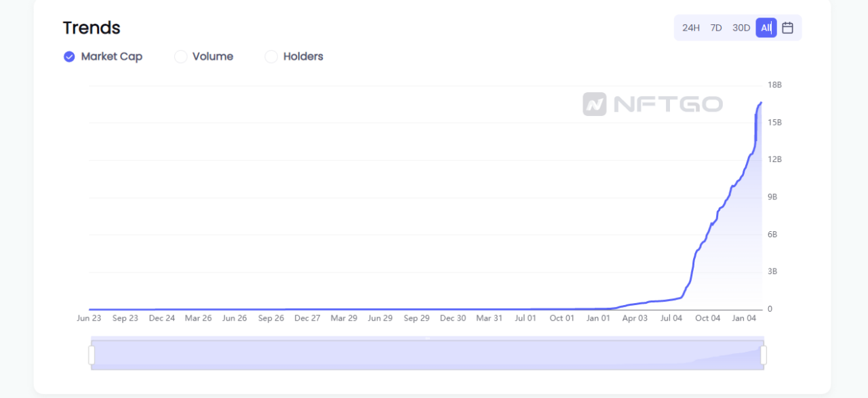This screenshot has height=398, width=868.
Task: Click the left range slider handle
Action: [x=92, y=355]
